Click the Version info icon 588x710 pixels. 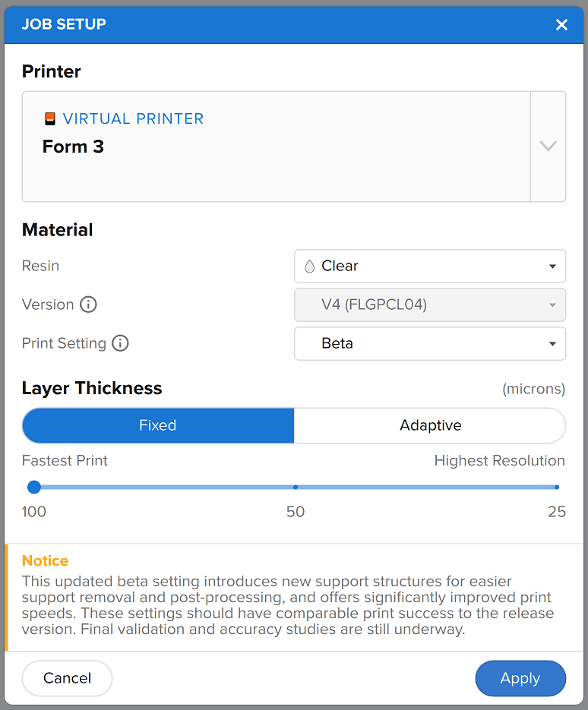(89, 305)
